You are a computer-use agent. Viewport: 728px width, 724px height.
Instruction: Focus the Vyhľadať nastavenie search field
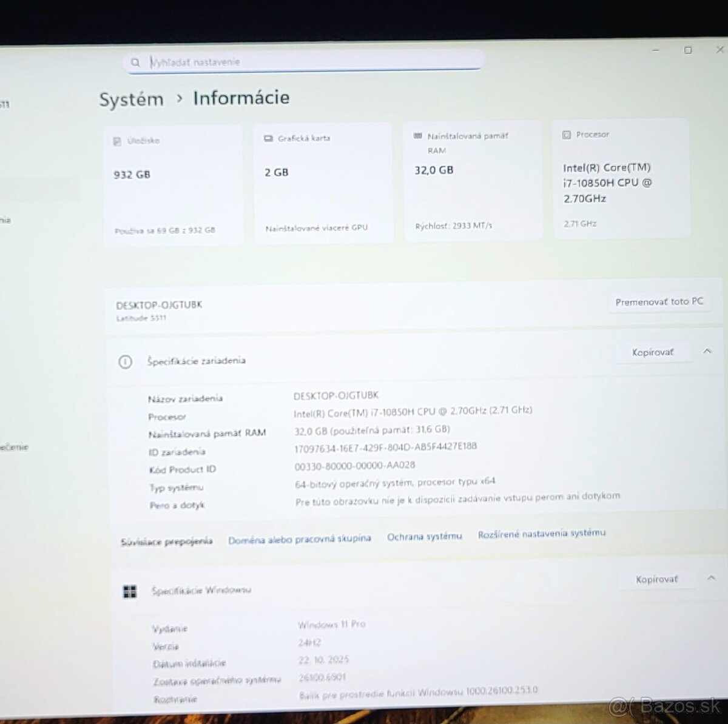coord(303,62)
